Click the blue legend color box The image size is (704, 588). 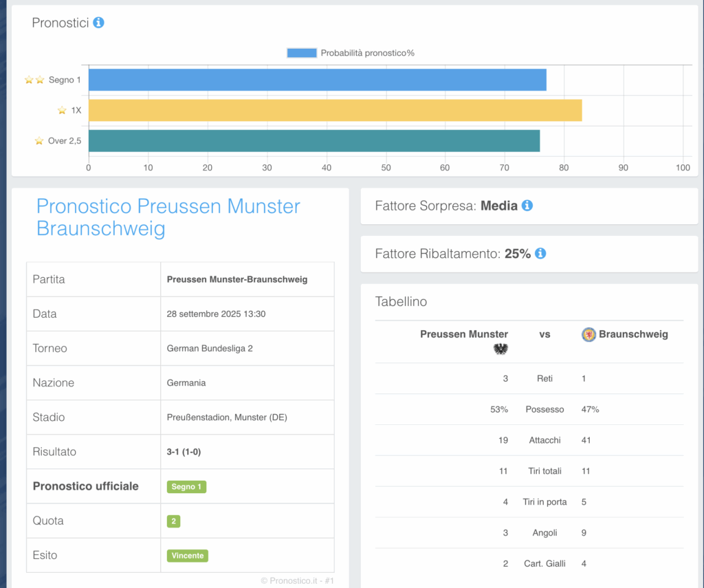pyautogui.click(x=302, y=53)
